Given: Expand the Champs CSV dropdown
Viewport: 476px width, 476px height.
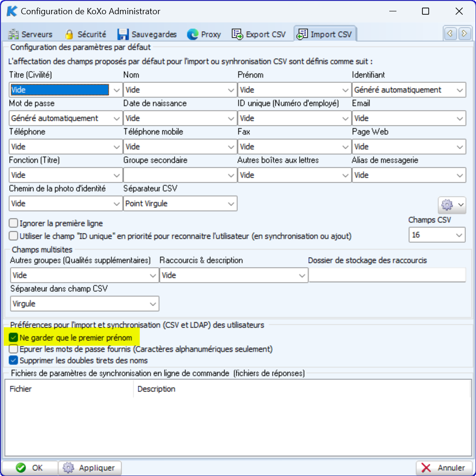Looking at the screenshot, I should pyautogui.click(x=437, y=235).
